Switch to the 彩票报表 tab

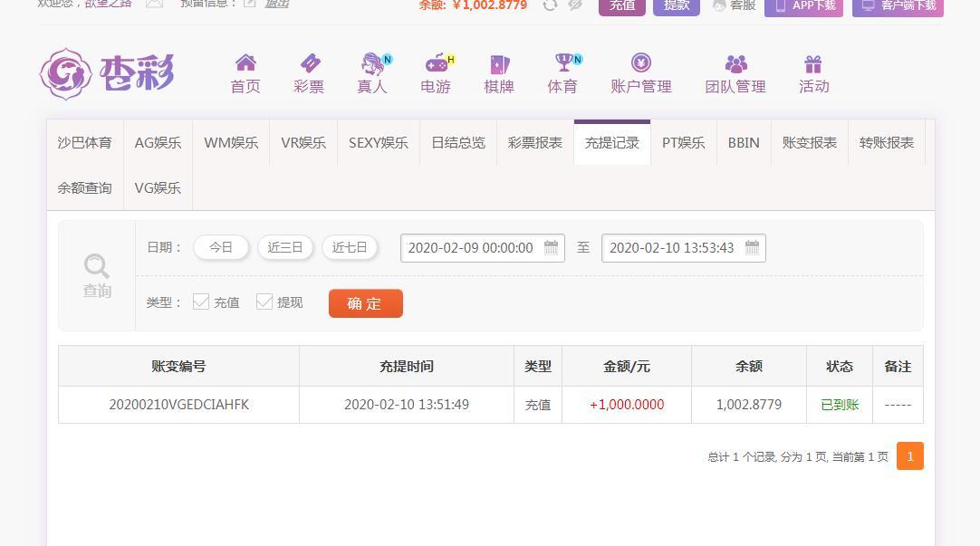point(535,142)
